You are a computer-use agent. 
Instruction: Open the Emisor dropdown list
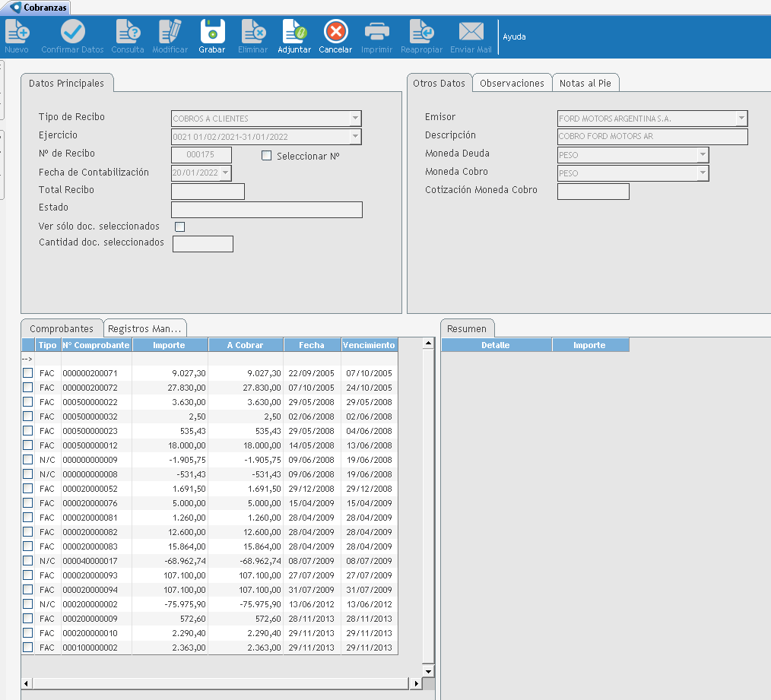pyautogui.click(x=741, y=119)
